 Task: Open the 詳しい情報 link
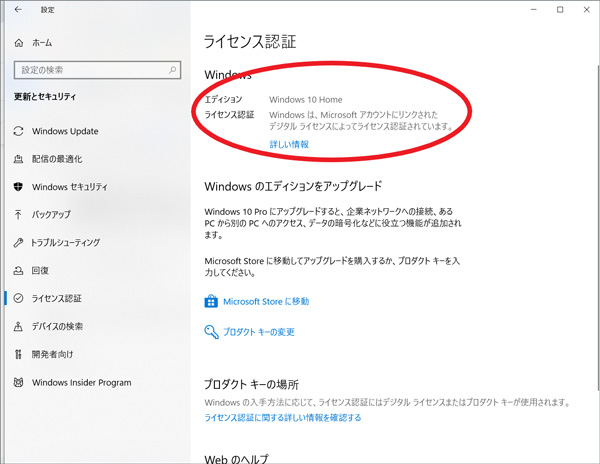pos(289,144)
